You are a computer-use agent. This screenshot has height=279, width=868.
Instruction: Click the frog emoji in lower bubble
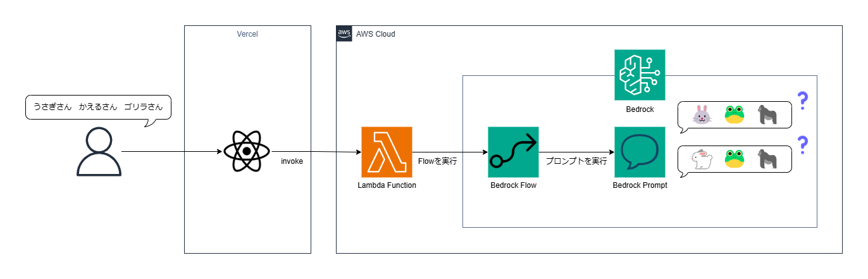(734, 159)
